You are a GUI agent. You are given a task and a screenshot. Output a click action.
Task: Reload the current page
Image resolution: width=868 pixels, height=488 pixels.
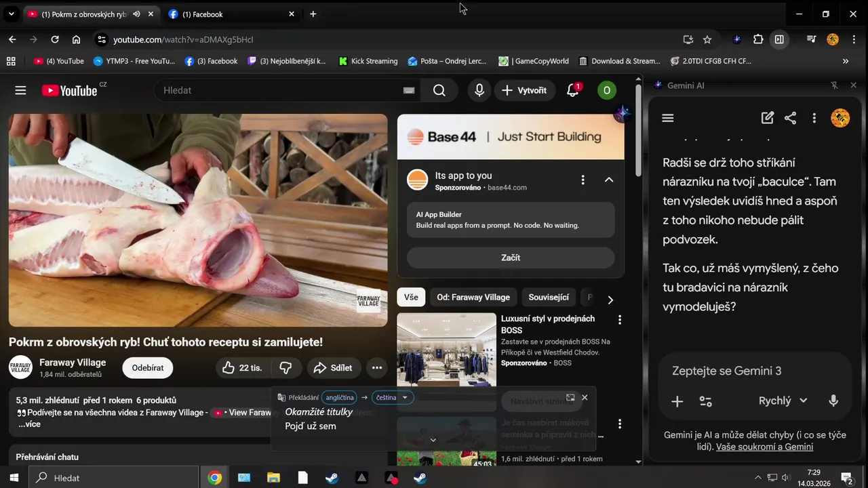coord(55,39)
